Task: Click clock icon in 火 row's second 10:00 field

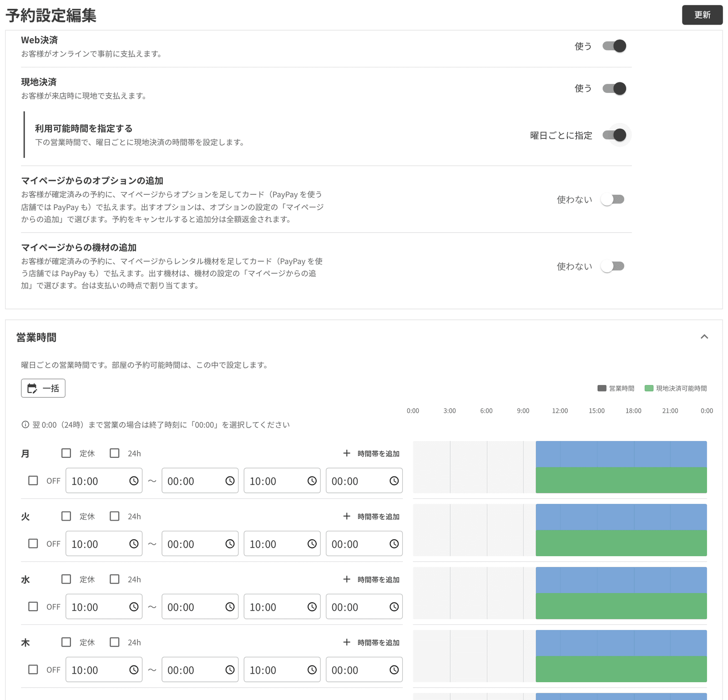Action: (312, 543)
